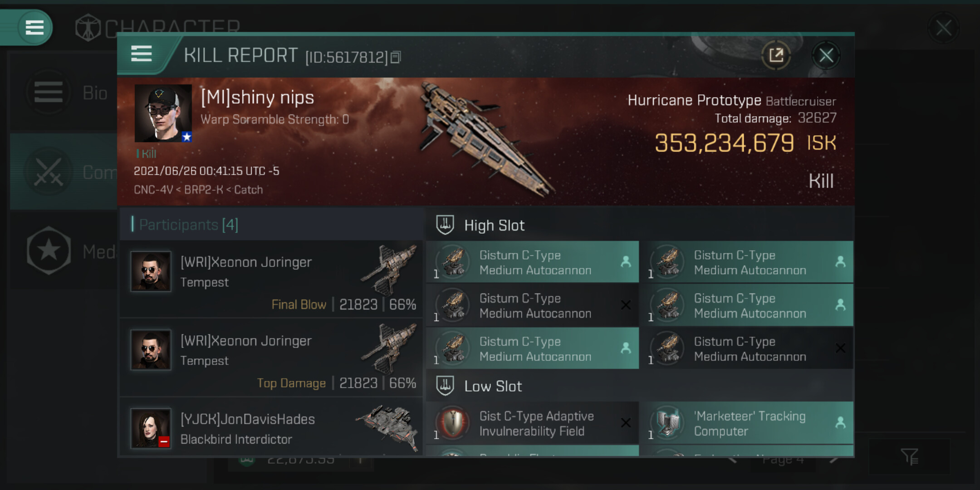The height and width of the screenshot is (490, 980).
Task: Open the filter icon at bottom right
Action: coord(909,456)
